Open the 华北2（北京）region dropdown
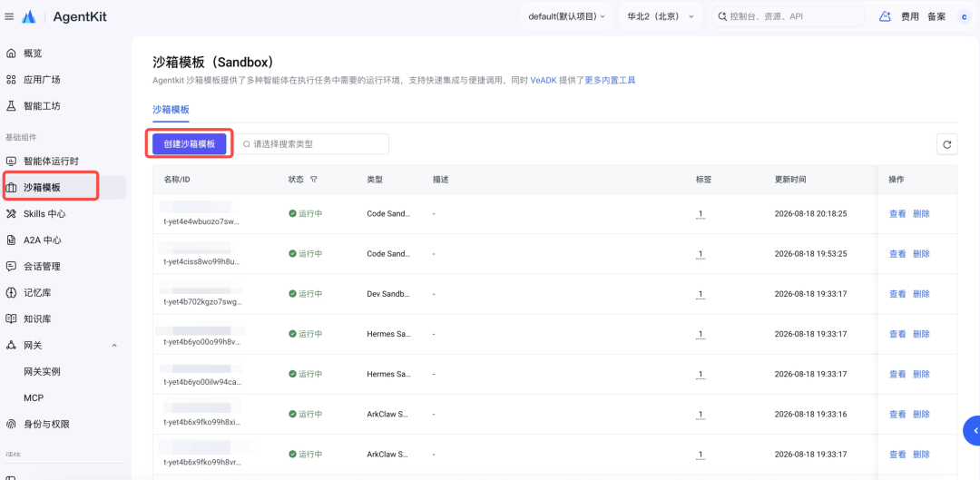 click(x=661, y=17)
